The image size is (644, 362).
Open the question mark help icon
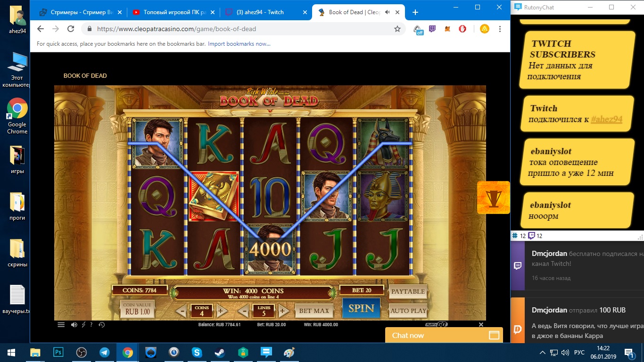click(91, 325)
